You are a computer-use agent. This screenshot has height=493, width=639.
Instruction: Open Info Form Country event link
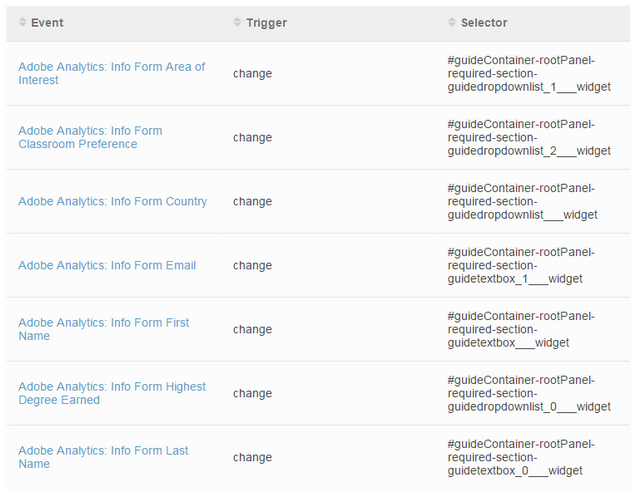(x=112, y=201)
